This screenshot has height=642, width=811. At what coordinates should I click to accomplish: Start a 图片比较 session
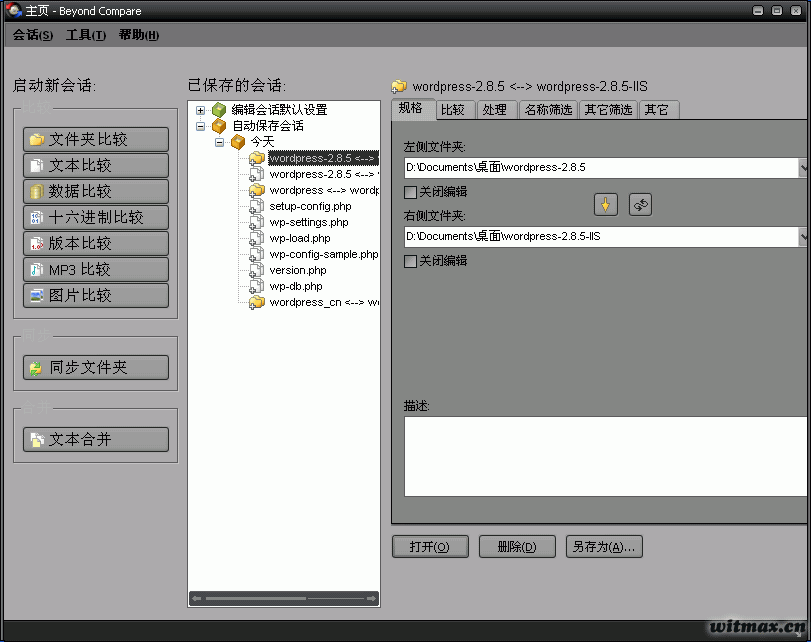(x=96, y=295)
